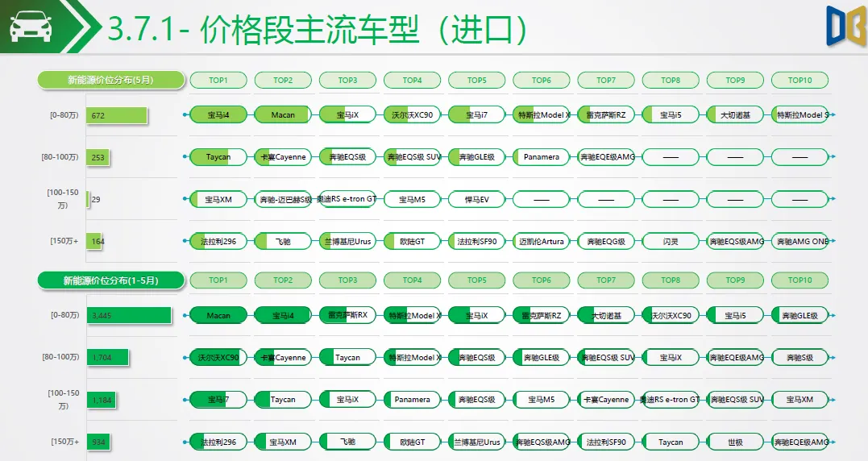Screen dimensions: 868x461
Task: Click the 3,445 bar in the 1-5月 chart
Action: [129, 315]
